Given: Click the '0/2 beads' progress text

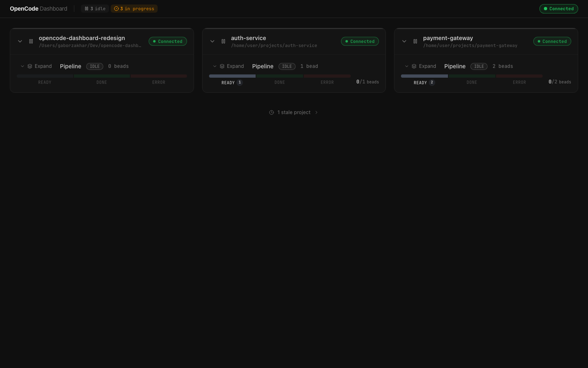Looking at the screenshot, I should click(560, 82).
